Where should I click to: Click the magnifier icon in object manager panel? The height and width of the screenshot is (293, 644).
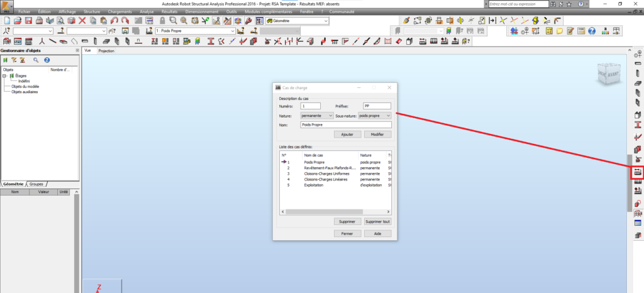coord(36,60)
